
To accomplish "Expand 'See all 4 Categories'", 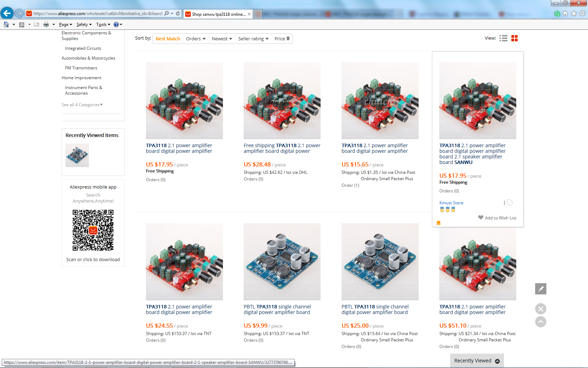I will coord(82,105).
